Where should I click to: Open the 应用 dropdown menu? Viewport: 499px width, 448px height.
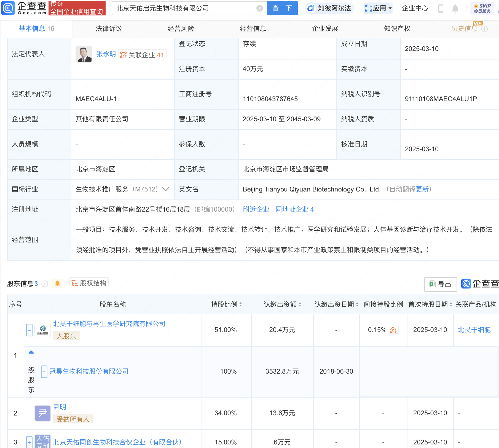coord(378,8)
